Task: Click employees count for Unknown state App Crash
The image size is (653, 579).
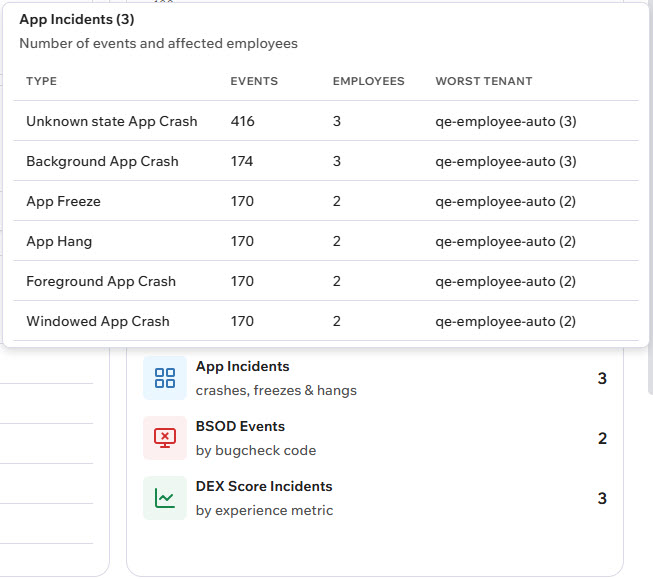Action: (337, 121)
